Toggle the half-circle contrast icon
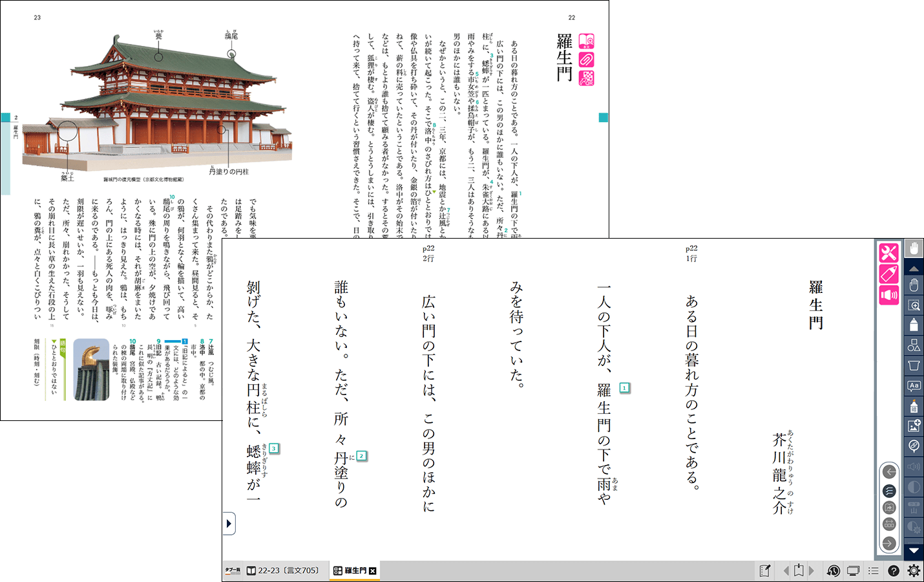 coord(914,486)
